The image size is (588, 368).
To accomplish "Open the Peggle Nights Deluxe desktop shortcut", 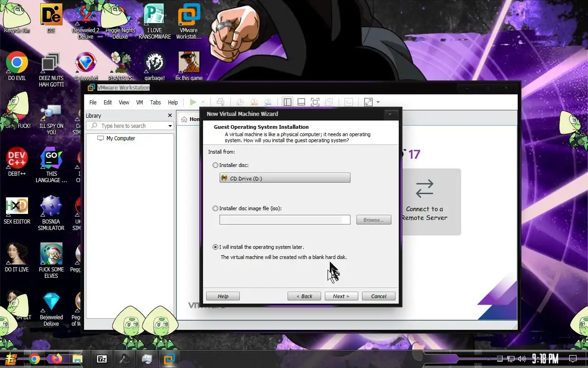I will pyautogui.click(x=120, y=21).
